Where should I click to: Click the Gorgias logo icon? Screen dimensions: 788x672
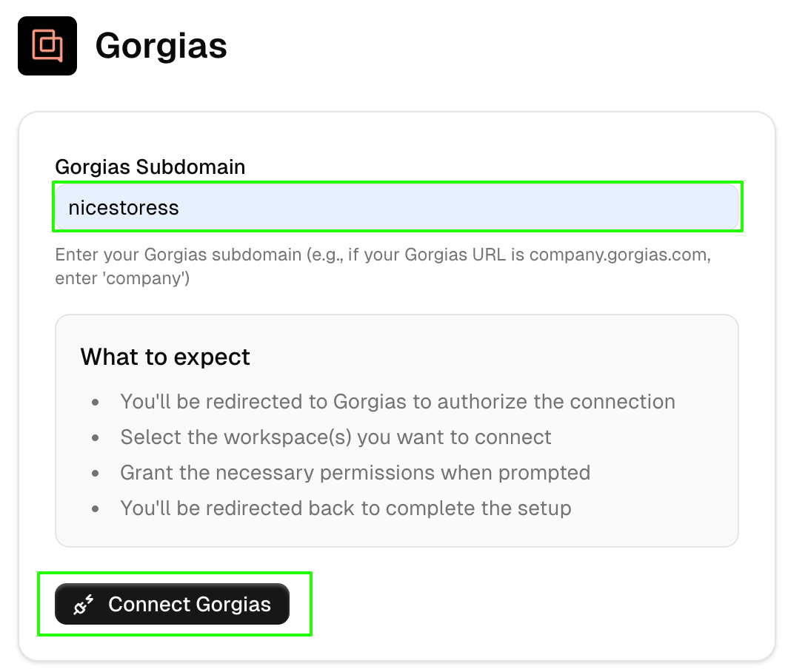[47, 46]
